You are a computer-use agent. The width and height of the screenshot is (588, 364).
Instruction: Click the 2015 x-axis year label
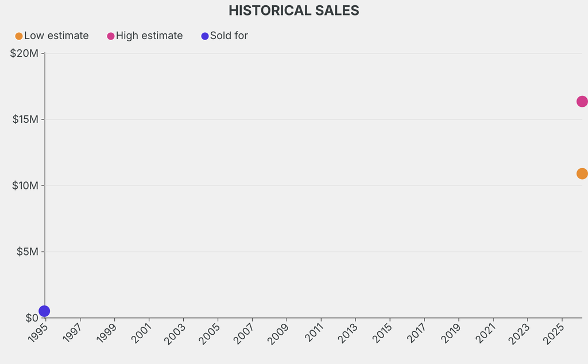381,333
